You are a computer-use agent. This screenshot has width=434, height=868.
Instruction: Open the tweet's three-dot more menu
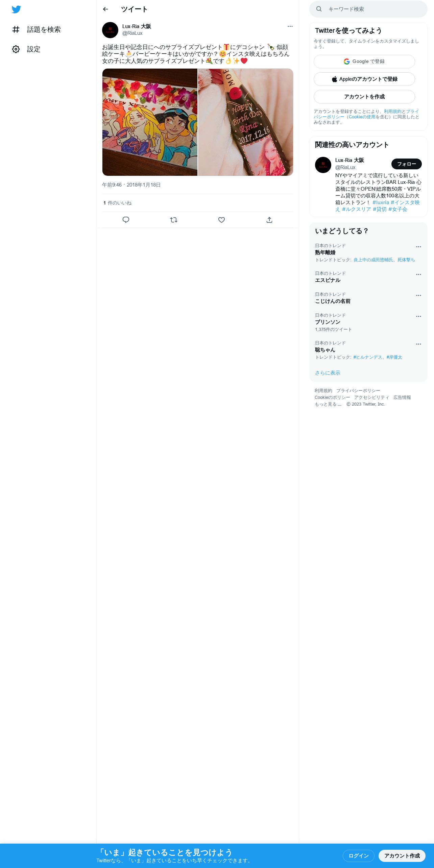290,26
